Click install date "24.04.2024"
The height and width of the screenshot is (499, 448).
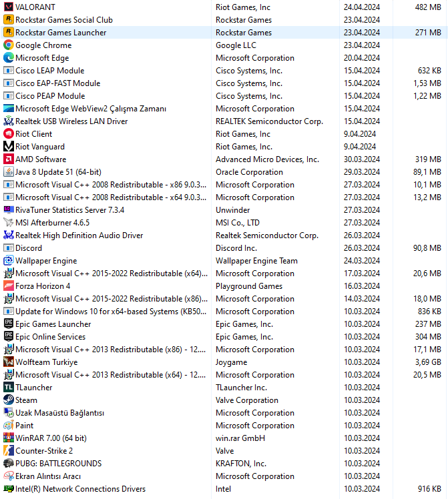(361, 7)
